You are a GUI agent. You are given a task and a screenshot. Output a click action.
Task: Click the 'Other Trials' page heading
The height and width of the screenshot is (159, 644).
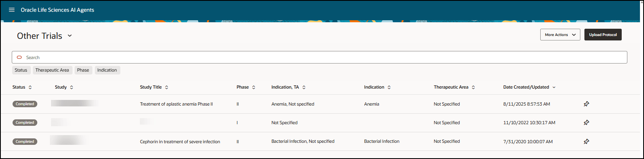(x=40, y=36)
